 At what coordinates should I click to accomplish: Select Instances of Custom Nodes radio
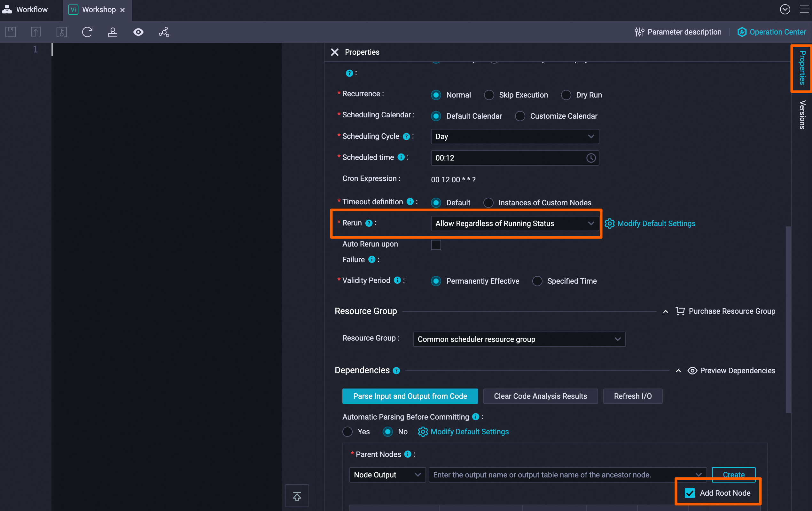[x=488, y=203]
